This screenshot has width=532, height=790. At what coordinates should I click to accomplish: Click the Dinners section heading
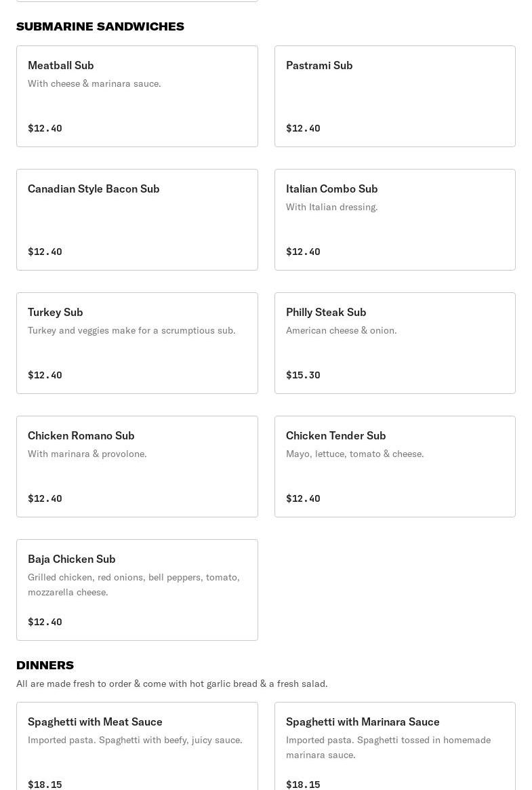point(45,665)
